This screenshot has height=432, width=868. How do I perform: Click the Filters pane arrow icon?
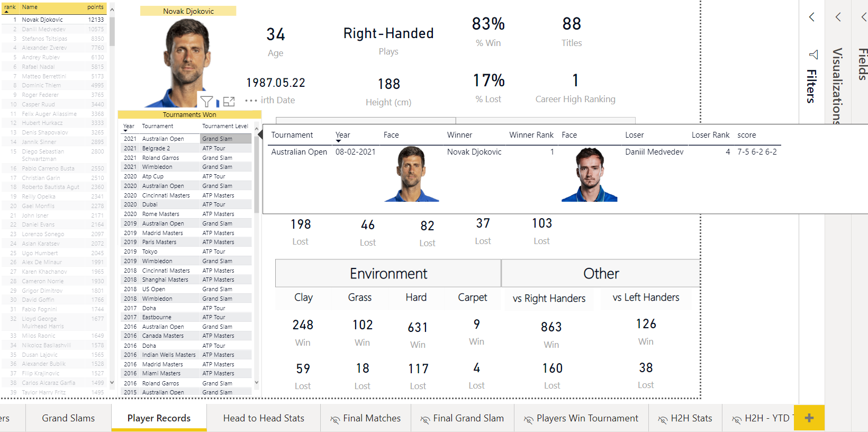point(812,17)
